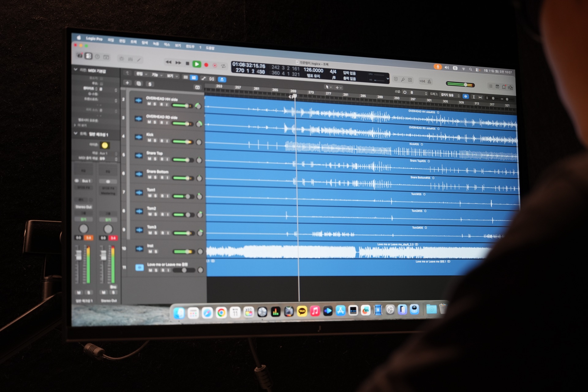Screen dimensions: 588x392
Task: Open the 믹스 menu in menu bar
Action: pos(167,44)
